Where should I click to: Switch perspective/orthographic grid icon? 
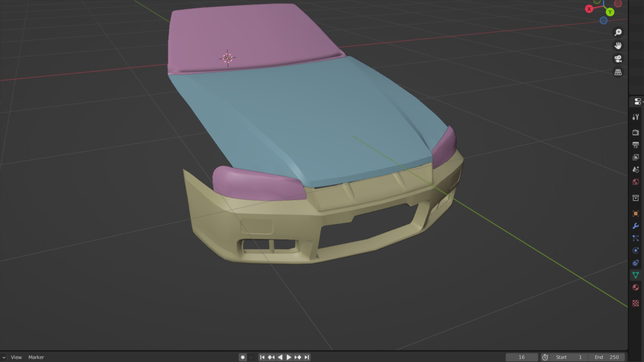coord(618,72)
